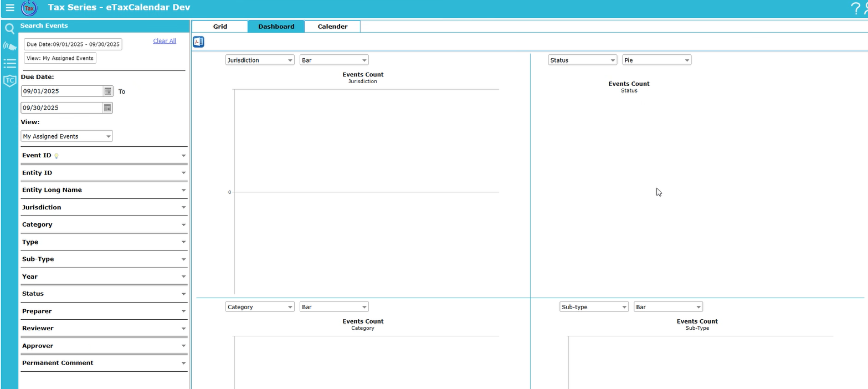Switch to the Grid tab
868x389 pixels.
(x=220, y=26)
